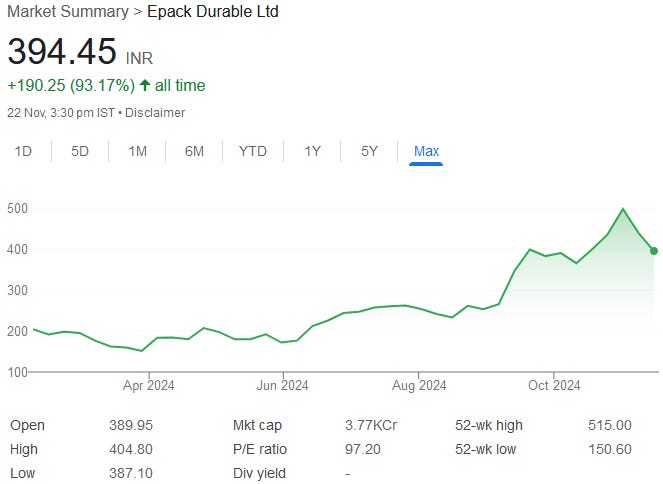The height and width of the screenshot is (484, 663).
Task: Click the Oct 2024 axis label
Action: (554, 386)
